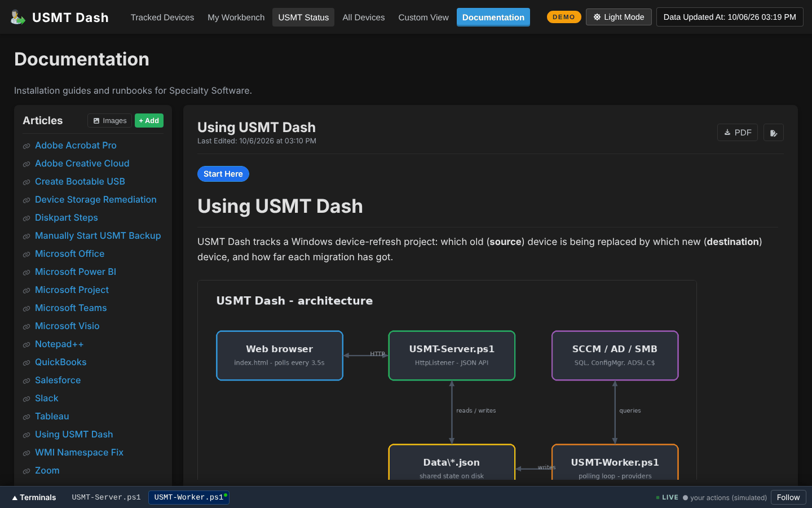Open the Device Storage Remediation article
This screenshot has width=812, height=508.
pyautogui.click(x=96, y=199)
